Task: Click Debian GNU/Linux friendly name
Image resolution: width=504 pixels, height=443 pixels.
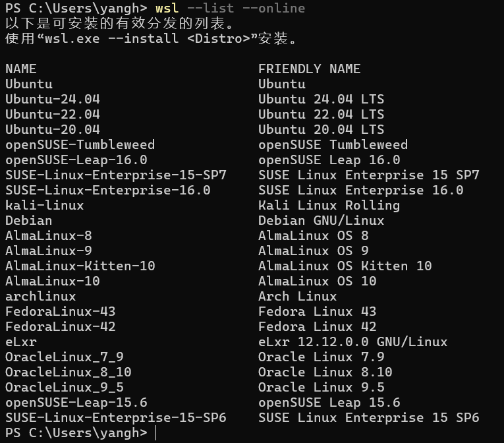Action: [x=321, y=220]
